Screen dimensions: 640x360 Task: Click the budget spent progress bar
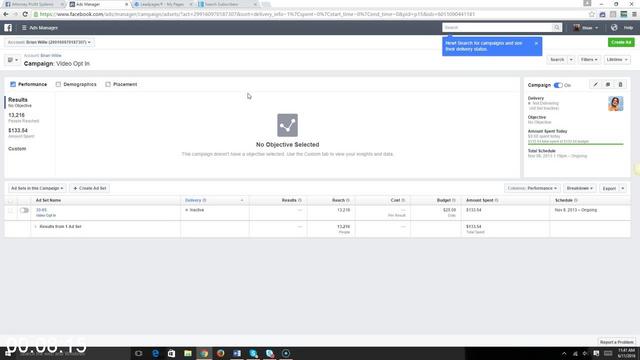click(576, 144)
